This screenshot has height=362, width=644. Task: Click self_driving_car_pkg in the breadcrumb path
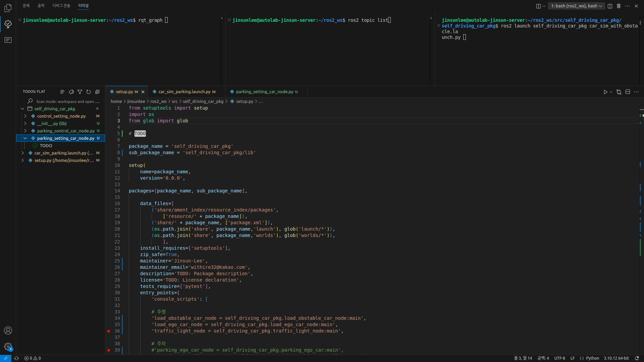coord(203,102)
